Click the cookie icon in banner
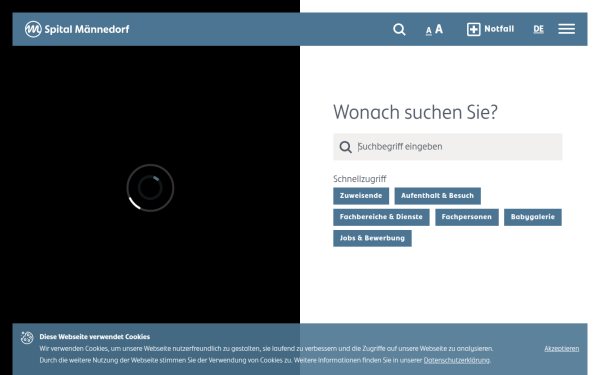This screenshot has width=600, height=375. [27, 338]
